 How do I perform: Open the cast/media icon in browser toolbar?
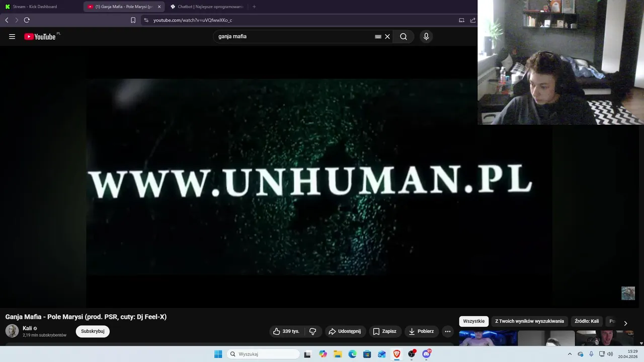click(461, 20)
